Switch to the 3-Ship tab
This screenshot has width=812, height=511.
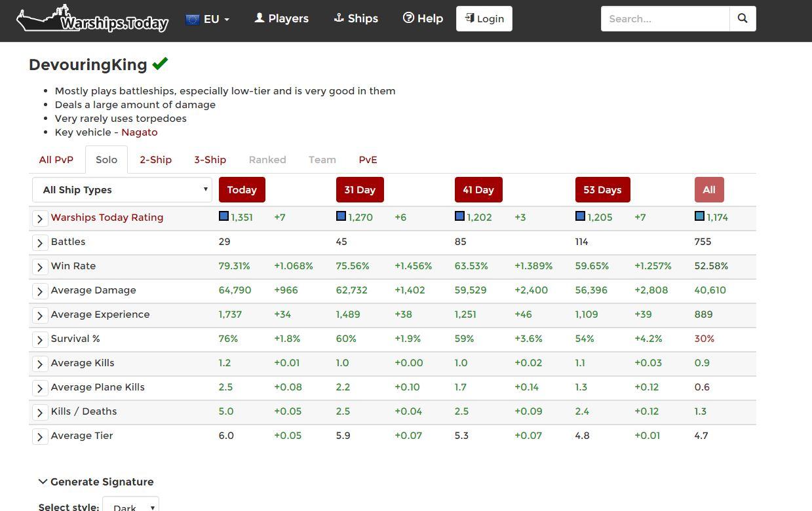(x=210, y=159)
